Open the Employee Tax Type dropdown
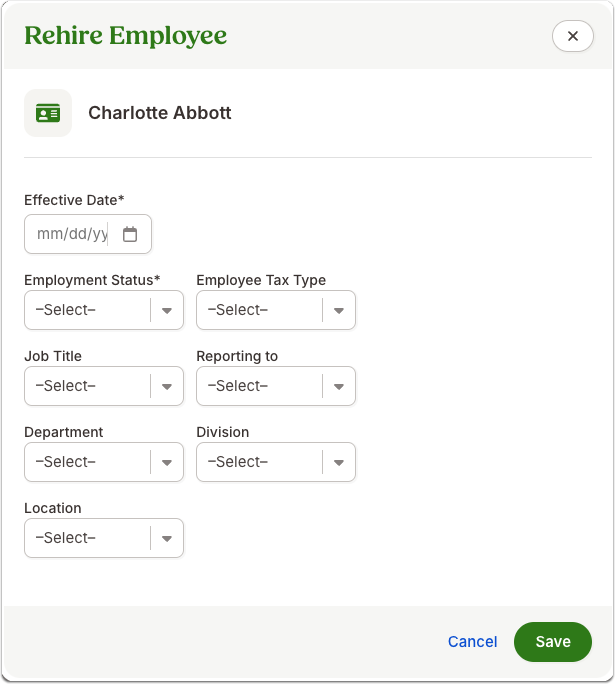Screen dimensions: 615x684 click(276, 310)
